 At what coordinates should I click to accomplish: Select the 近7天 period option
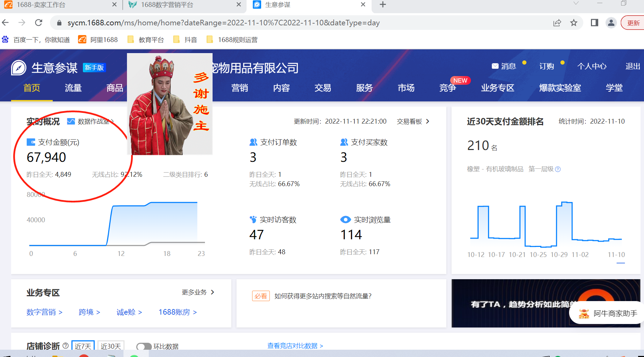pyautogui.click(x=83, y=346)
